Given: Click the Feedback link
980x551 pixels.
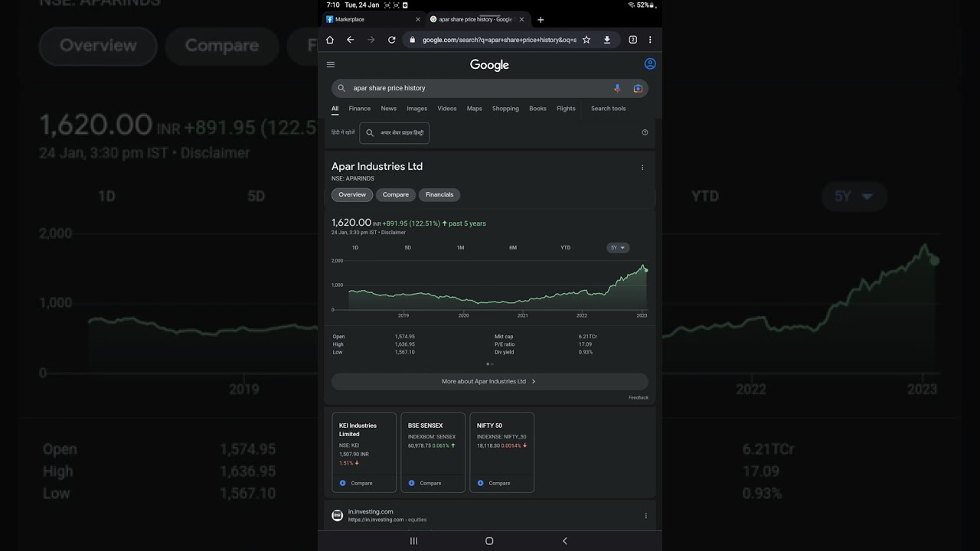Looking at the screenshot, I should pos(639,398).
